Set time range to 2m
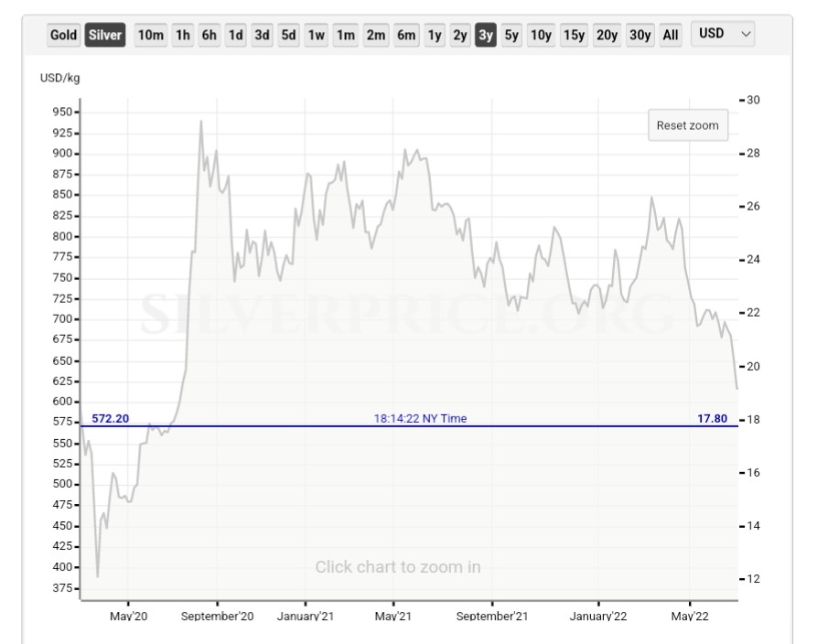The height and width of the screenshot is (644, 817). tap(376, 35)
